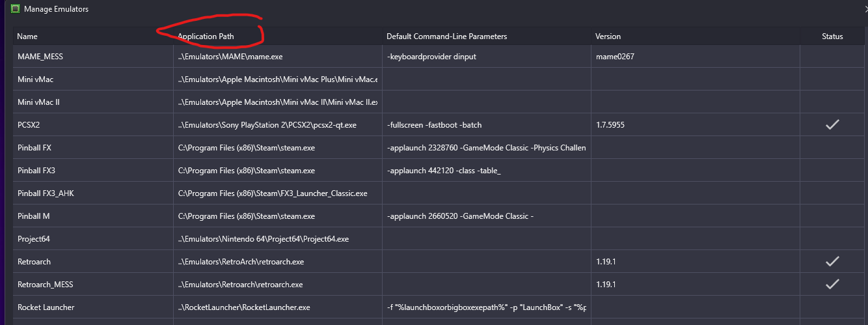The height and width of the screenshot is (325, 868).
Task: Select the Pinball FX3 emulator name
Action: 36,171
